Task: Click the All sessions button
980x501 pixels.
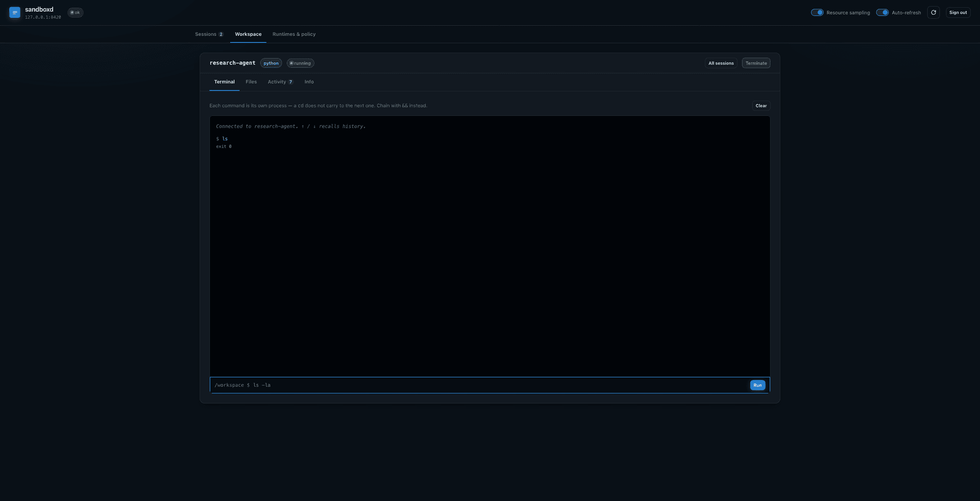Action: click(721, 63)
